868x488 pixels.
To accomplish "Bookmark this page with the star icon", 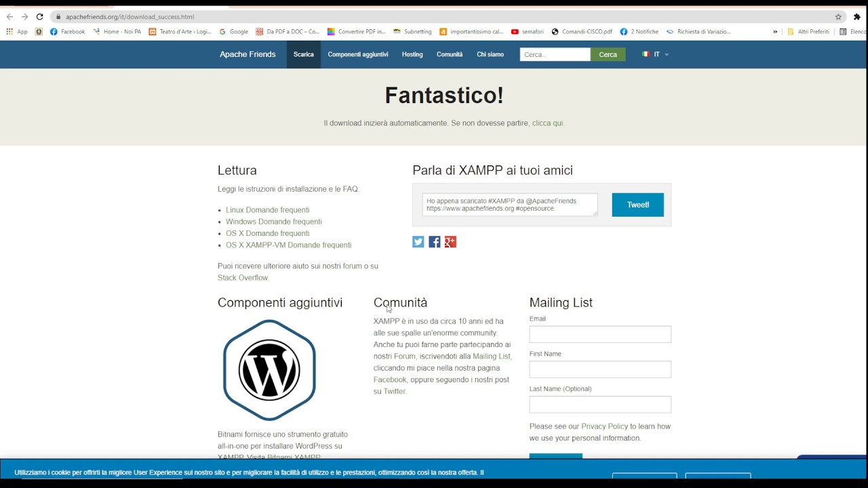I will pyautogui.click(x=838, y=16).
